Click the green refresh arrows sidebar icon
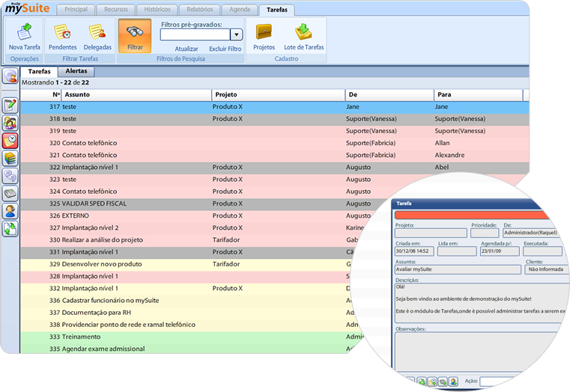 coord(10,229)
